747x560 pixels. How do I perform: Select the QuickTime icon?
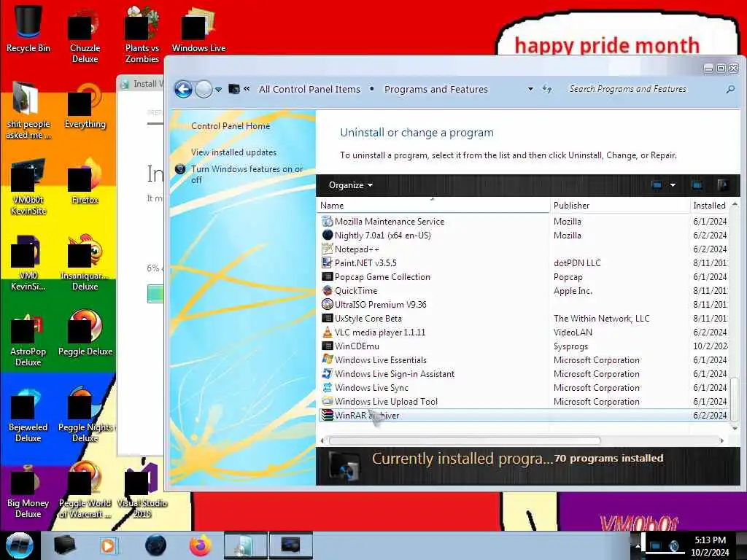(327, 290)
